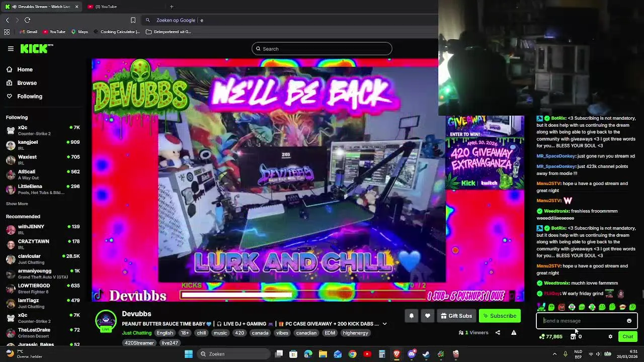Close the Devubbs Stream tab
This screenshot has height=362, width=644.
pos(76,7)
